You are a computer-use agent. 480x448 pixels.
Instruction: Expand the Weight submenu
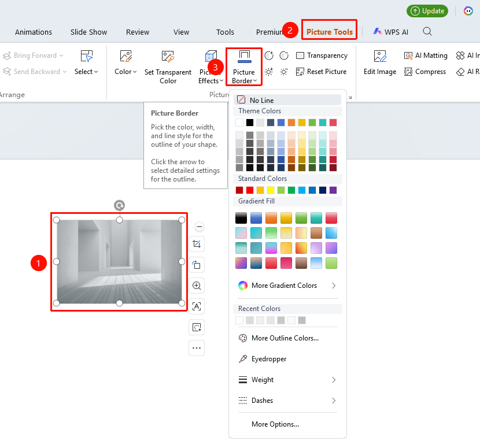287,380
